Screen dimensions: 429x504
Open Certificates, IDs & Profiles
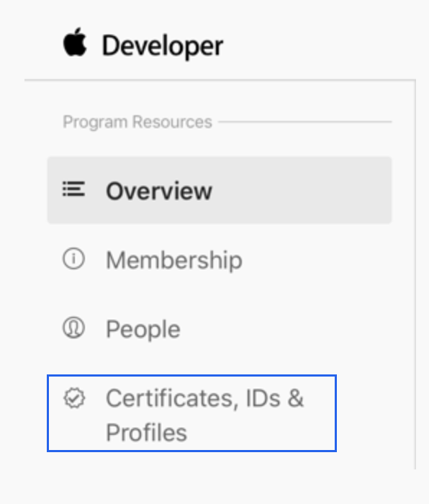pyautogui.click(x=192, y=413)
